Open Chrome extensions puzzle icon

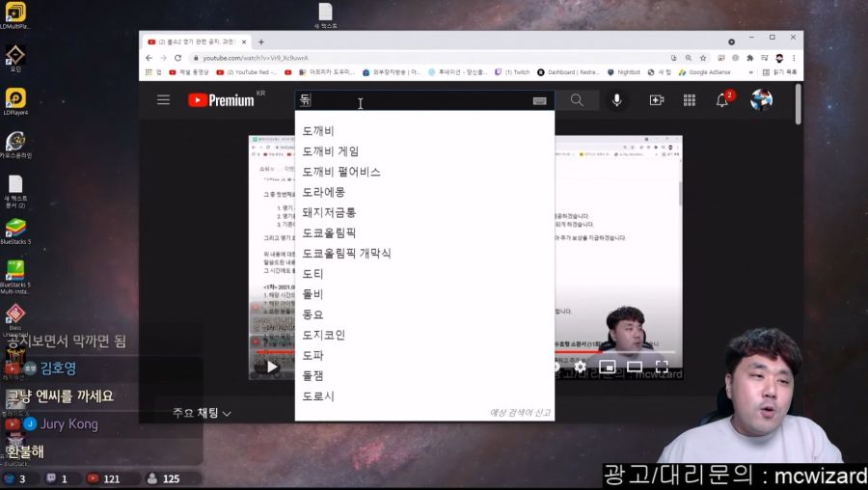(x=750, y=58)
